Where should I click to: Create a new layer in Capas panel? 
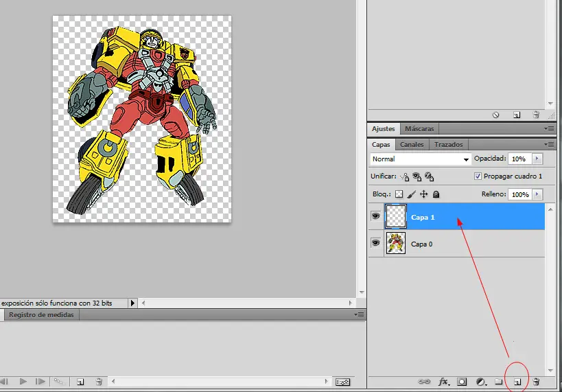[517, 382]
